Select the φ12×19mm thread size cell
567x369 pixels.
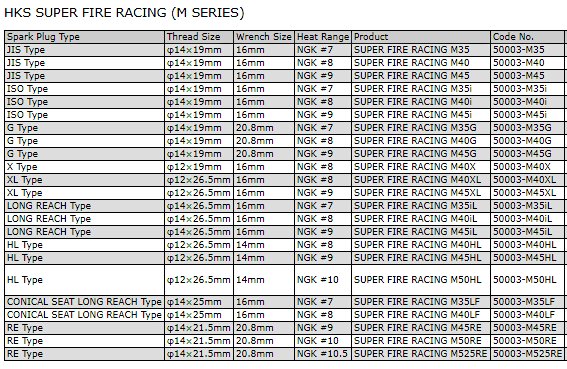coord(199,167)
